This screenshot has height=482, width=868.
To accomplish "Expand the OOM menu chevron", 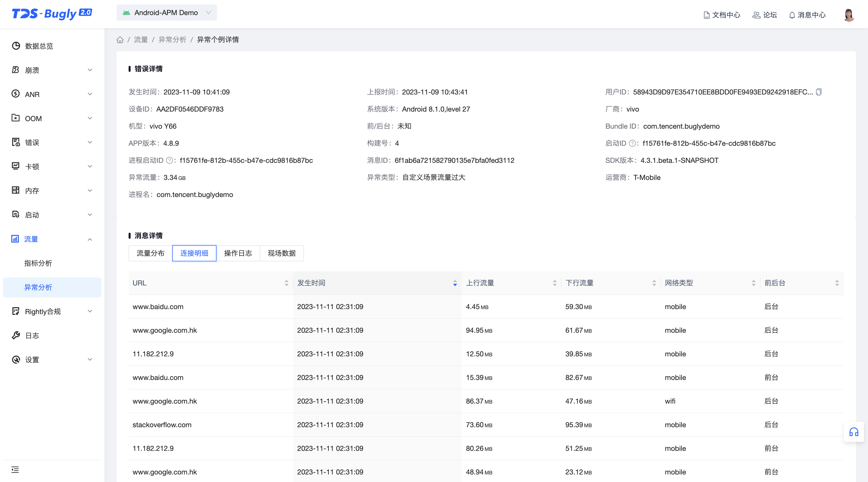I will click(x=90, y=118).
